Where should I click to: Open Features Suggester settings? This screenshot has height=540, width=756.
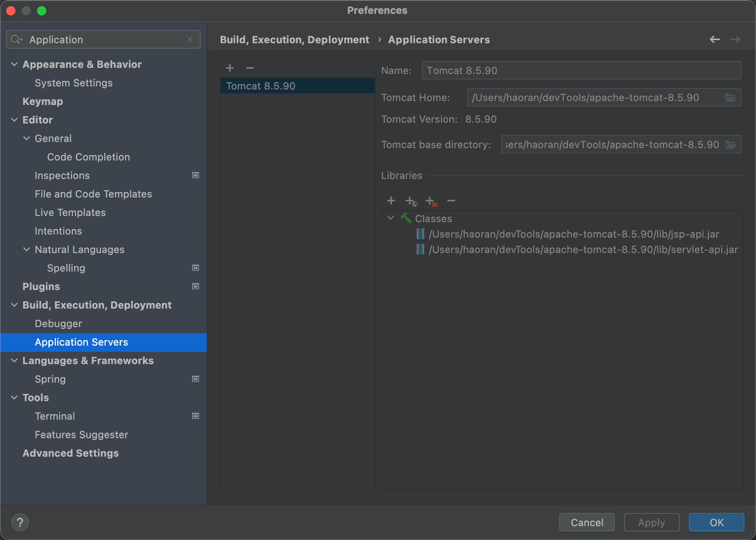pyautogui.click(x=81, y=435)
